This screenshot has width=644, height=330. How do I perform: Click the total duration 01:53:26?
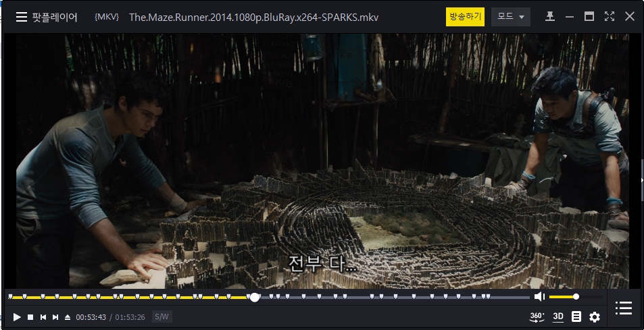tap(130, 317)
